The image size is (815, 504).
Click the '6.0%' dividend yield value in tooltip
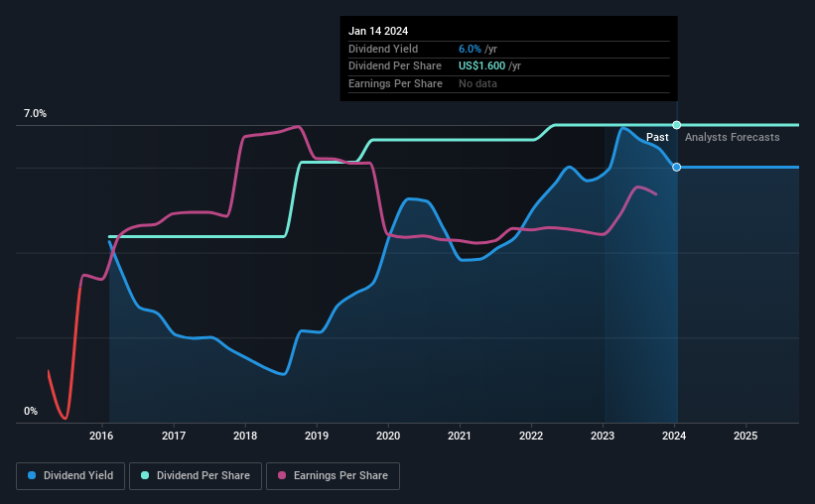[x=470, y=49]
